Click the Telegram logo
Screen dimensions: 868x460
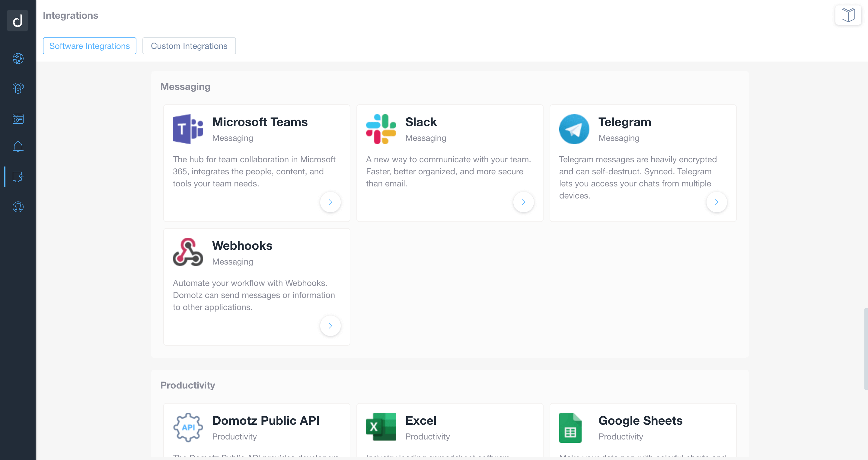(574, 129)
